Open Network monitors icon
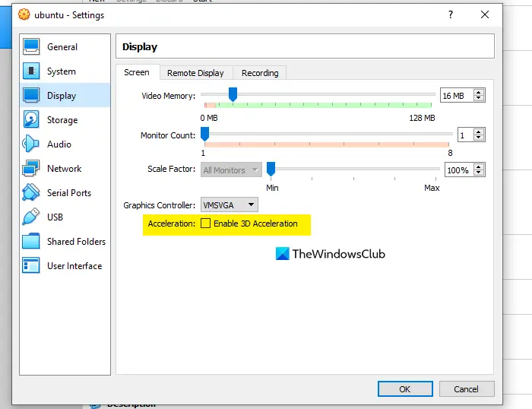Viewport: 532px width, 409px height. point(31,168)
